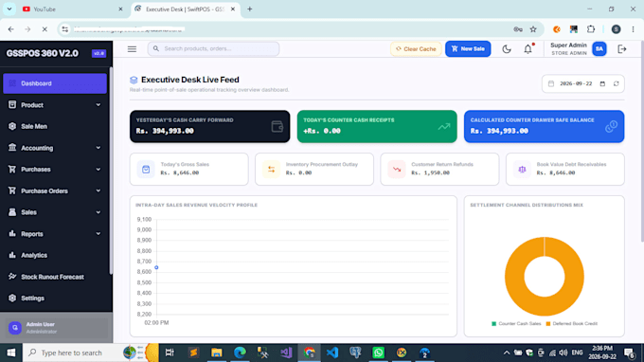Expand the Reports menu chevron

(98, 234)
